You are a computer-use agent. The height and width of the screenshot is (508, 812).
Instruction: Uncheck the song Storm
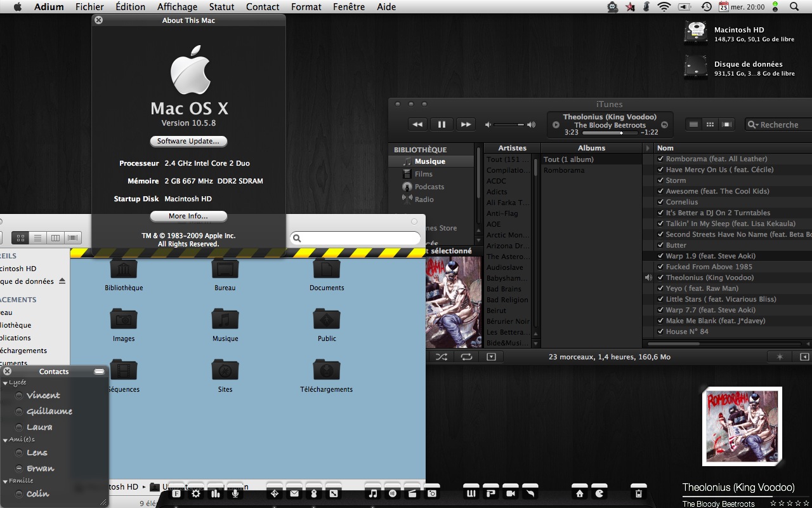coord(660,180)
